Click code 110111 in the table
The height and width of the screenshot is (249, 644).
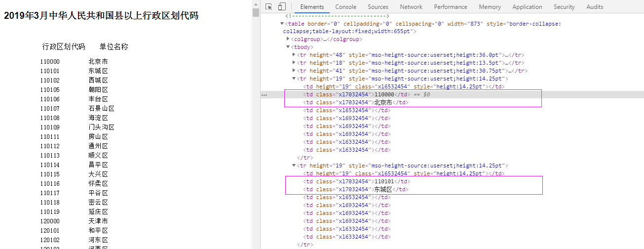[x=50, y=137]
